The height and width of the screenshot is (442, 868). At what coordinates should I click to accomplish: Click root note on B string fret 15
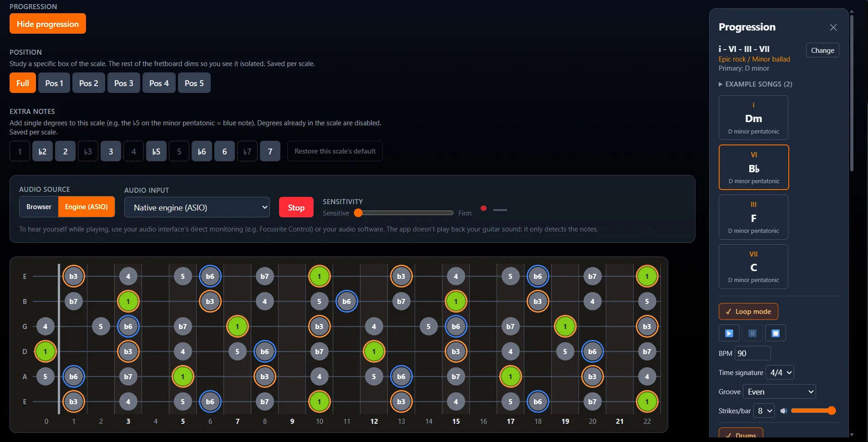pyautogui.click(x=456, y=301)
